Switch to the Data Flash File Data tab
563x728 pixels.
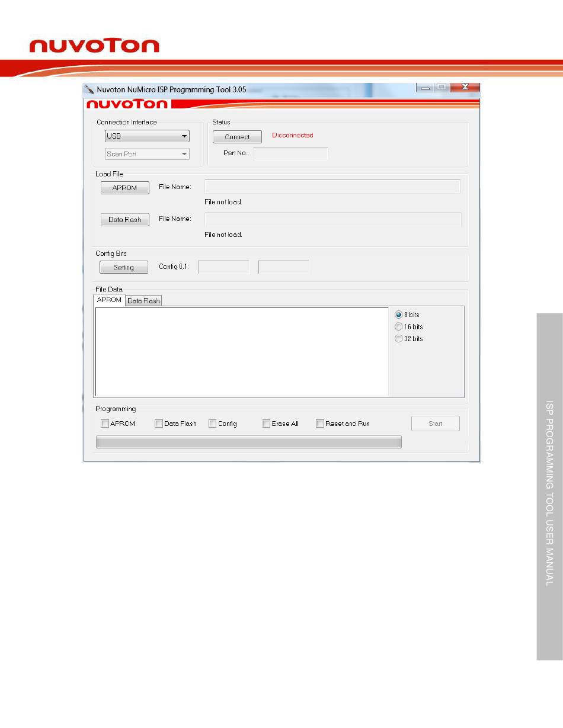tap(143, 301)
